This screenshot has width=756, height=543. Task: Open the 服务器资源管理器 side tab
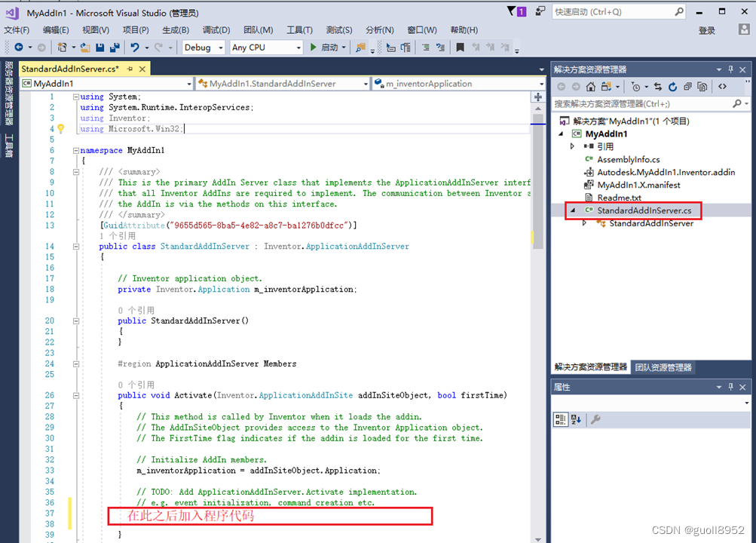(x=9, y=93)
